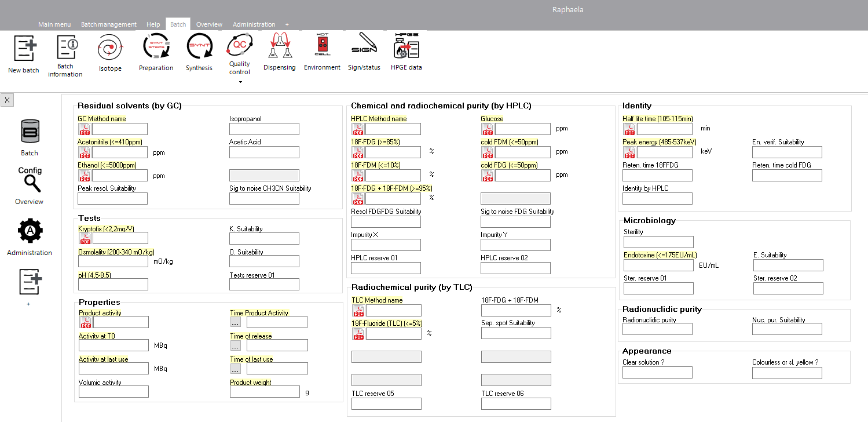Screen dimensions: 868x422
Task: Open PDF for cold FDM
Action: click(x=488, y=152)
